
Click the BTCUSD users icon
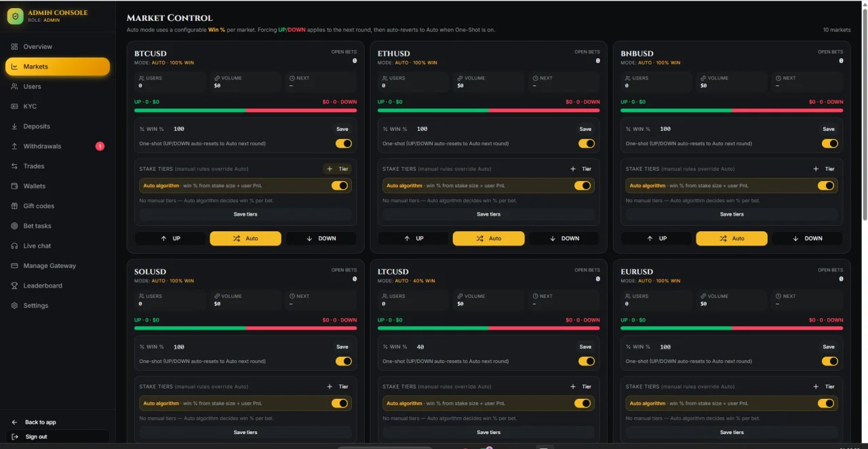[142, 78]
